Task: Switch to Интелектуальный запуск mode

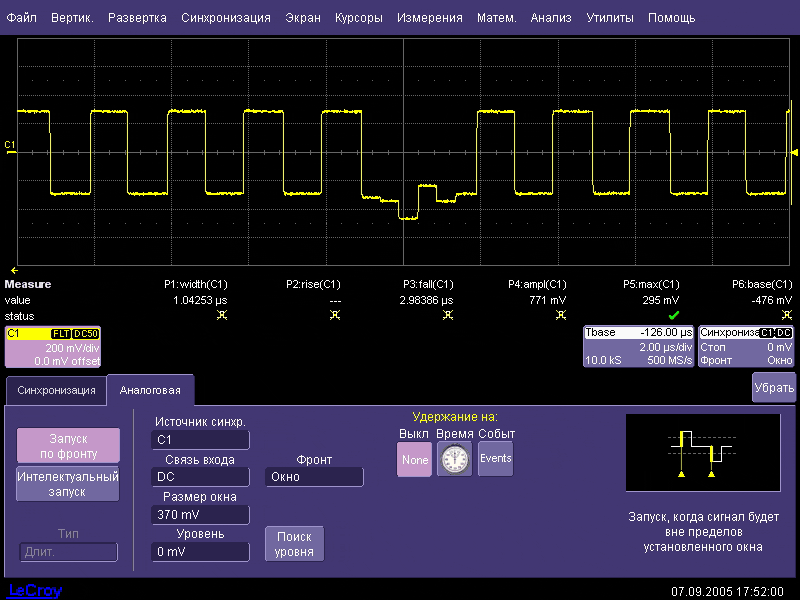Action: [68, 484]
